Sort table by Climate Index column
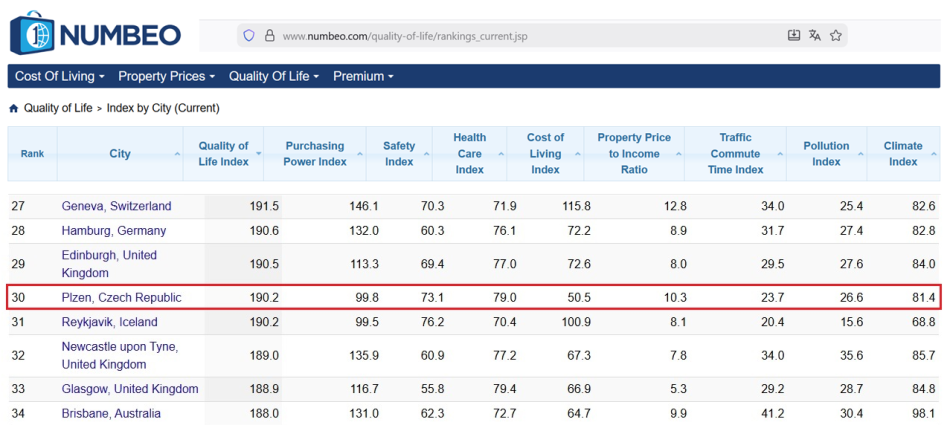The height and width of the screenshot is (425, 950). [x=903, y=154]
